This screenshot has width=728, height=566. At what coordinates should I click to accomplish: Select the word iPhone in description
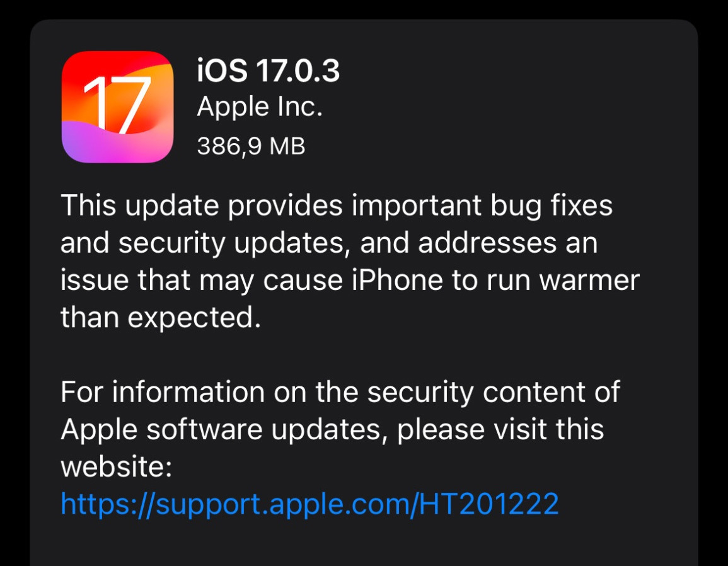397,280
